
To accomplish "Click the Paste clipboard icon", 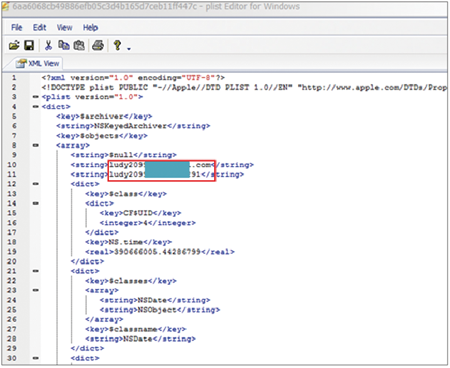I will [79, 45].
